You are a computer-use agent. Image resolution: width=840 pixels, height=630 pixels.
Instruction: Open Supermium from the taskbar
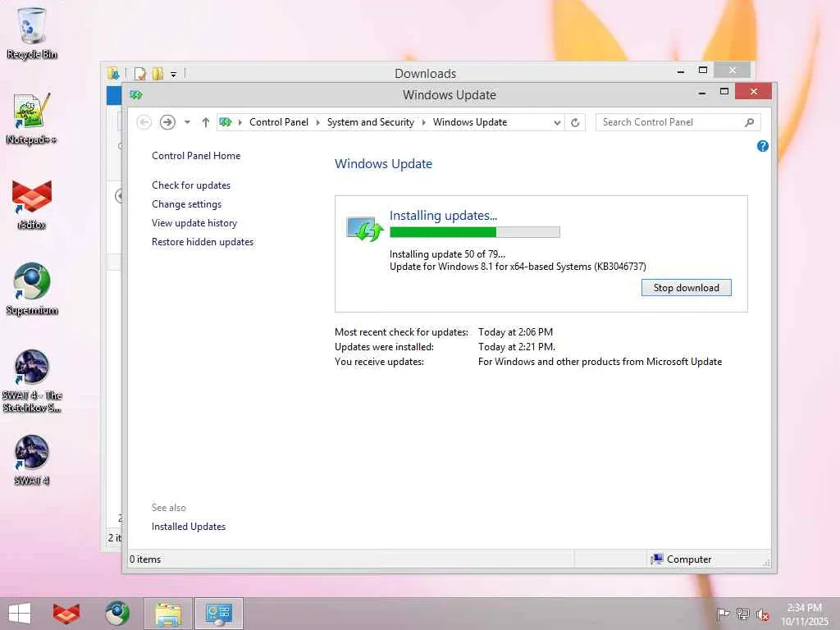[x=116, y=614]
